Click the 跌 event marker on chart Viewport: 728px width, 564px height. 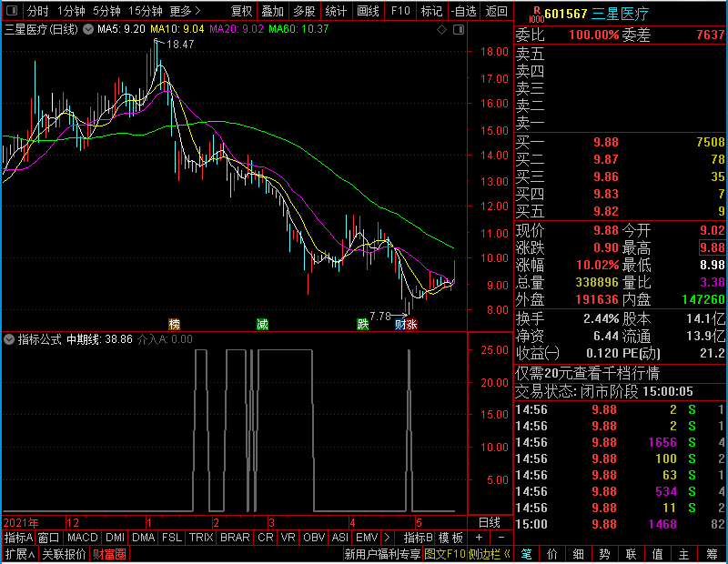[363, 324]
